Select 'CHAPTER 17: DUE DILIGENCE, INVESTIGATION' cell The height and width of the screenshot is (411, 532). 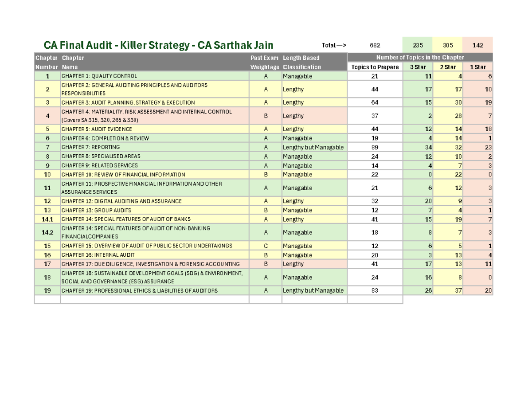pos(155,264)
